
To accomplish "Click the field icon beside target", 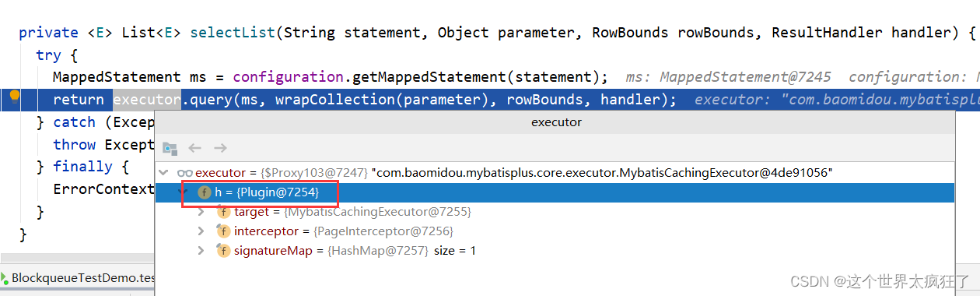I will click(224, 212).
